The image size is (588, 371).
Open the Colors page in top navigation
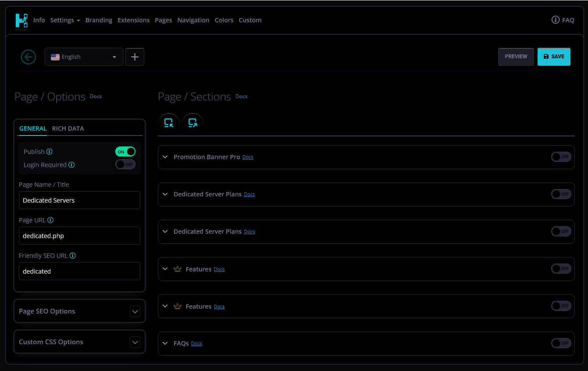click(224, 20)
